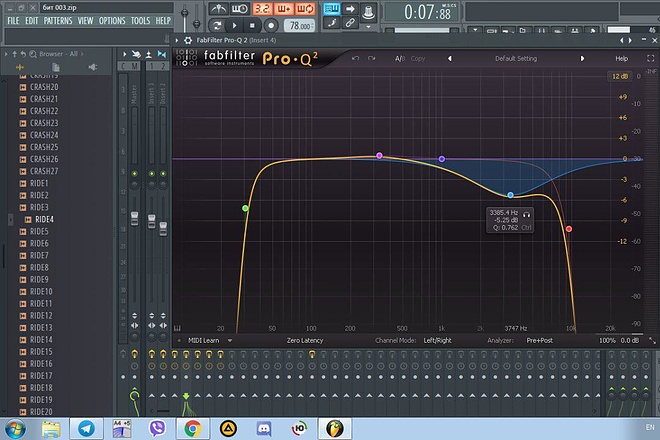This screenshot has height=440, width=660.
Task: Open the EDIT menu
Action: tap(32, 21)
